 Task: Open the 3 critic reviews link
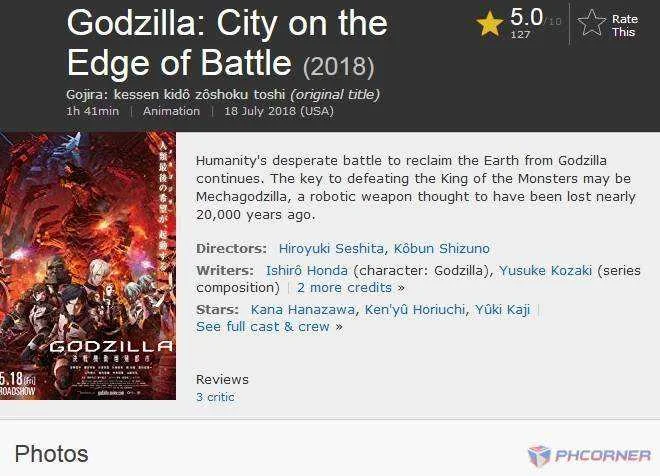pyautogui.click(x=215, y=397)
